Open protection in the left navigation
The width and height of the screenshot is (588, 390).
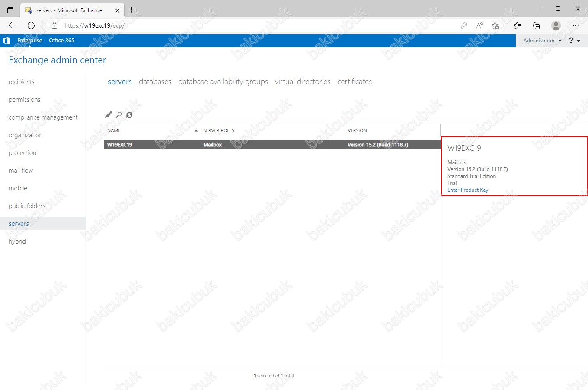point(22,153)
